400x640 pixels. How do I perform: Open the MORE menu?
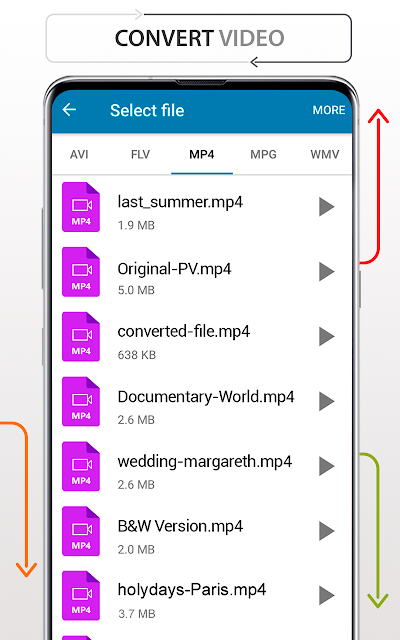pyautogui.click(x=329, y=110)
